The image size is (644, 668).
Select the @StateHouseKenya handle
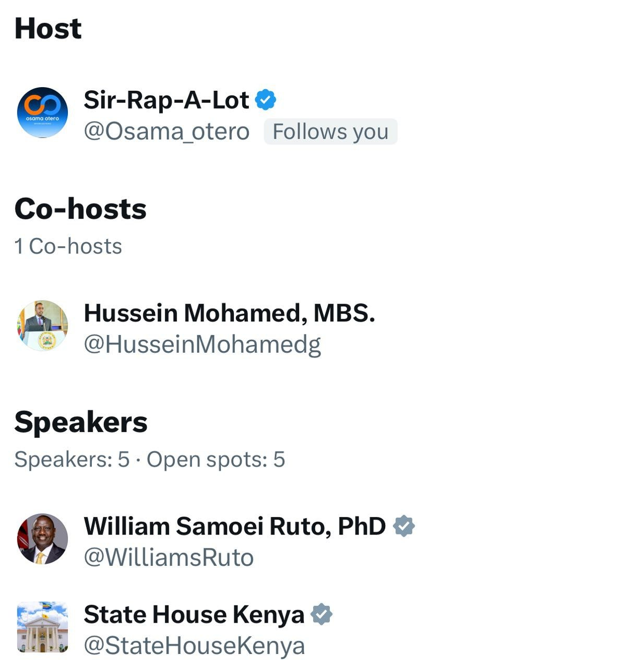coord(194,646)
